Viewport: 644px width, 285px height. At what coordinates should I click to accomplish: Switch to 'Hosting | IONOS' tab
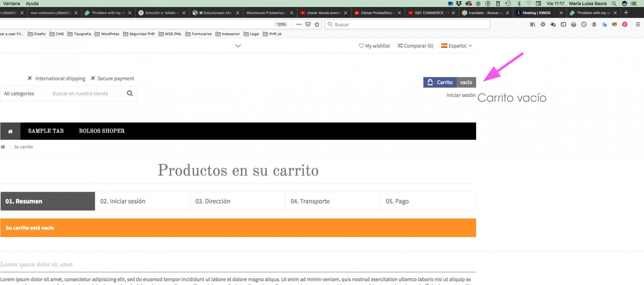coord(540,13)
